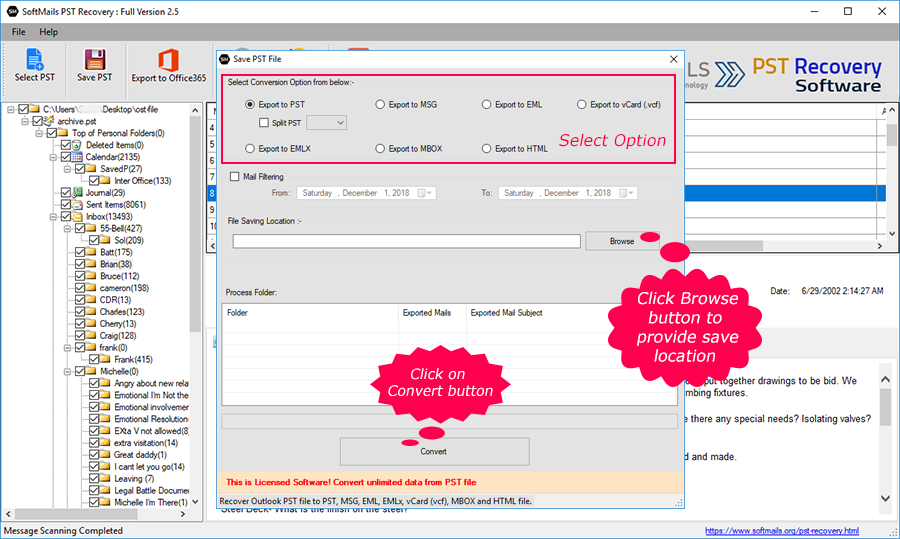This screenshot has width=900, height=539.
Task: Select the Export to EMLX radio button
Action: [x=250, y=149]
